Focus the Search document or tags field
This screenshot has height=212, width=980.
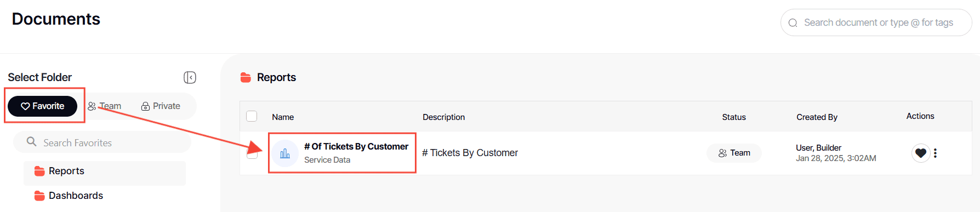point(876,22)
